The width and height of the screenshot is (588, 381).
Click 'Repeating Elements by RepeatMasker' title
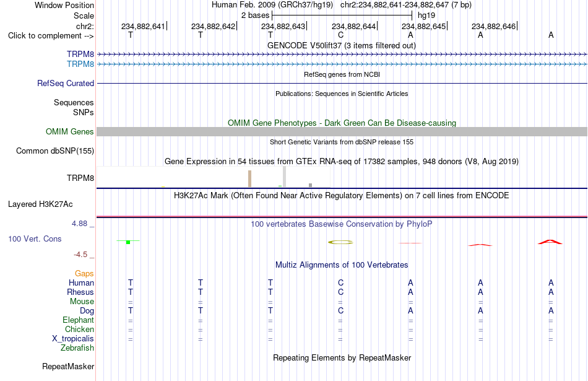coord(342,358)
